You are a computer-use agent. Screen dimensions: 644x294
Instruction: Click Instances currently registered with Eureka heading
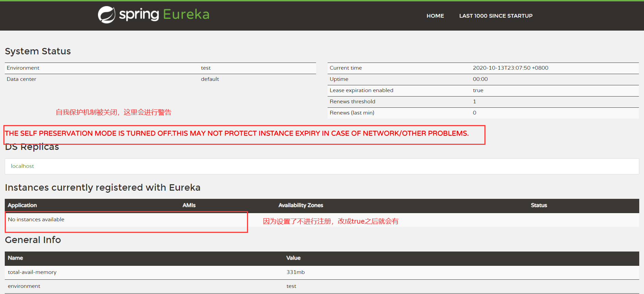[x=103, y=188]
